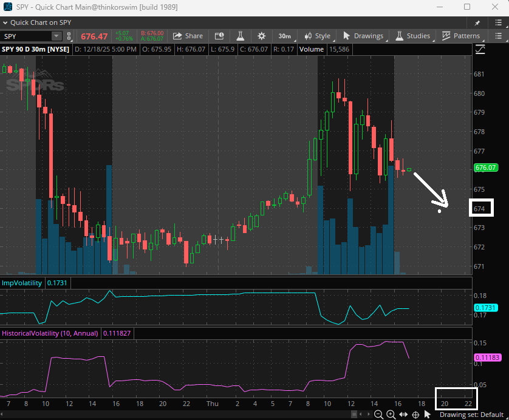Click the crosshair target icon
This screenshot has width=509, height=420.
[415, 415]
